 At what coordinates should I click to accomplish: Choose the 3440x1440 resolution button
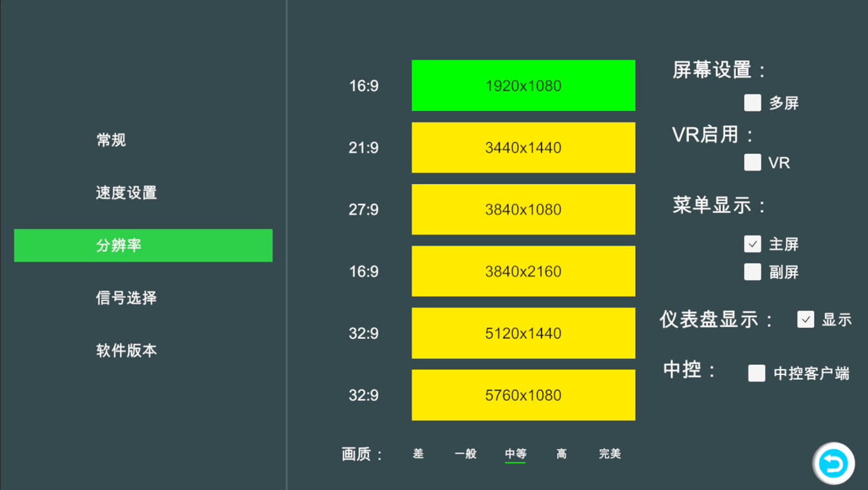523,148
